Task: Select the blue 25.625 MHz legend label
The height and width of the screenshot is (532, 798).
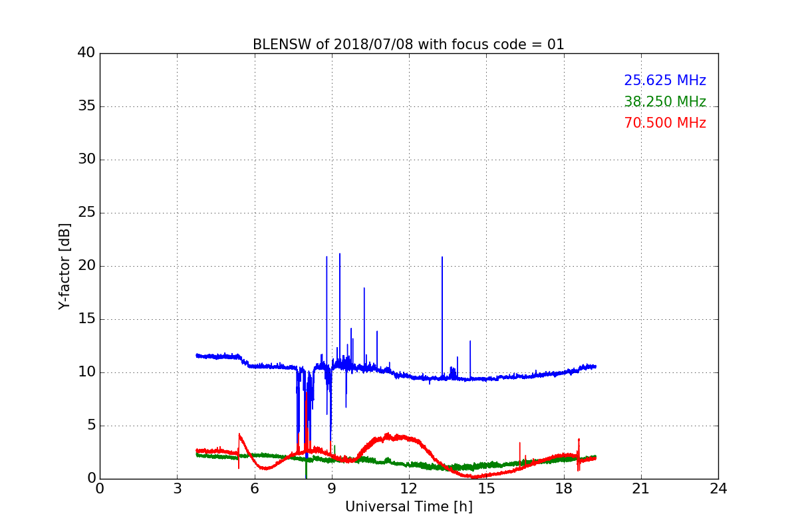Action: [x=665, y=80]
